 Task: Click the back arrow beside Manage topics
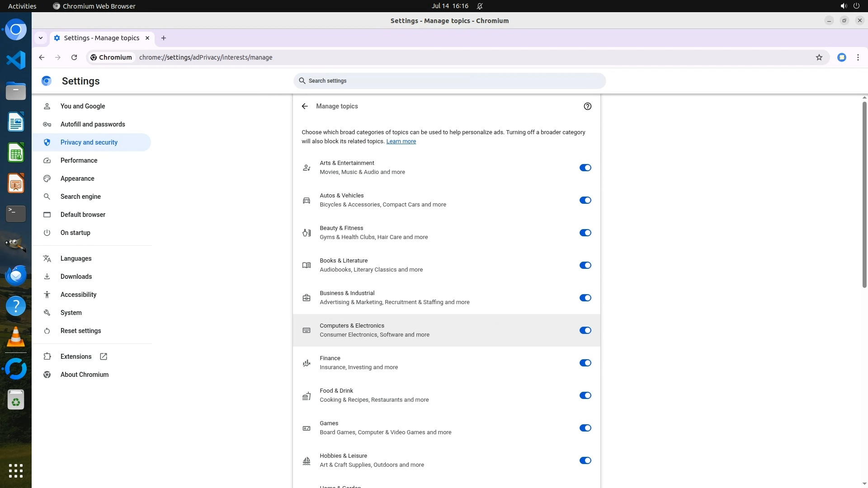pos(305,106)
